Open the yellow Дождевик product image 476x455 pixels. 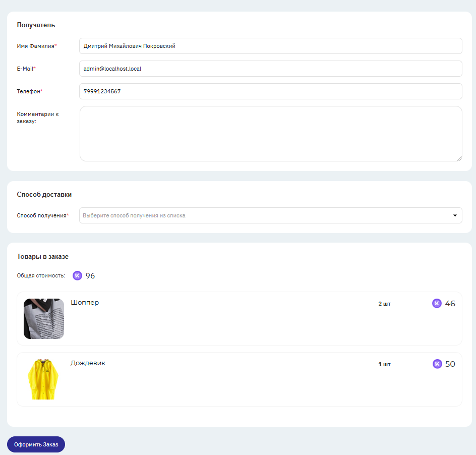pos(43,379)
